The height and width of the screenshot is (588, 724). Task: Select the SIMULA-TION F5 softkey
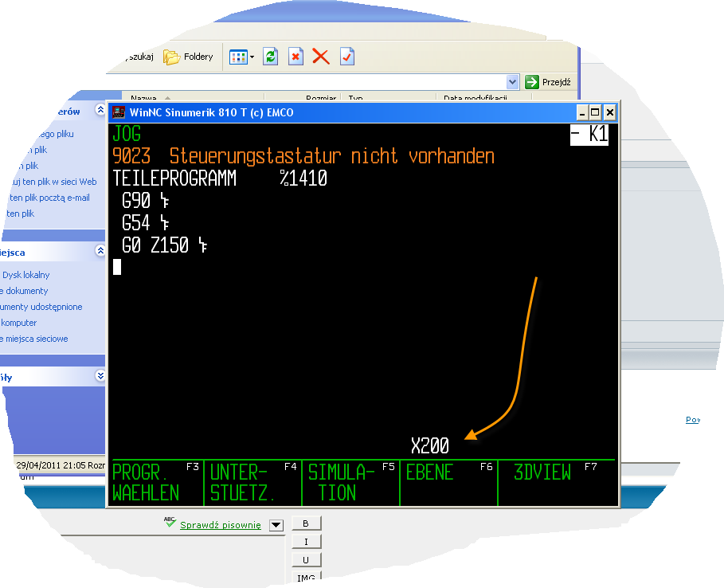pyautogui.click(x=350, y=483)
